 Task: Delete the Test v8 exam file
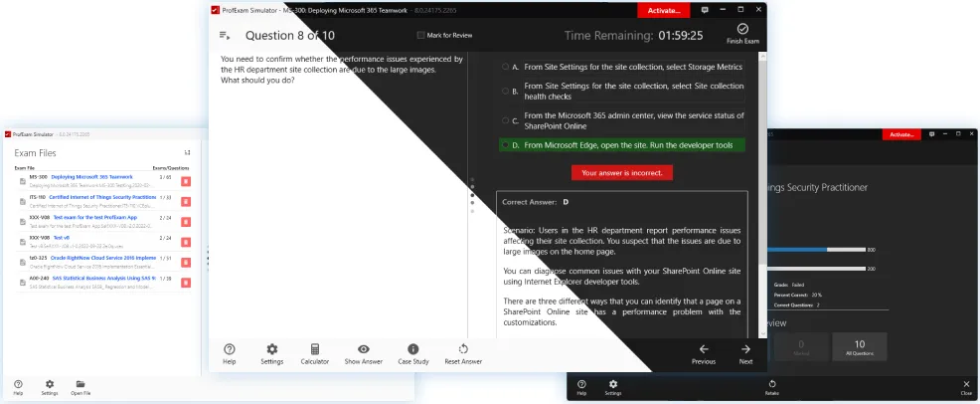click(x=186, y=242)
